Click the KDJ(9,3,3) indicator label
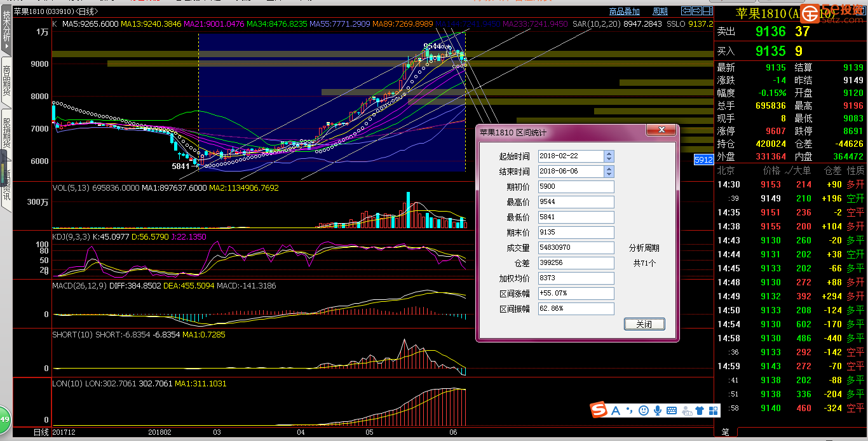This screenshot has width=868, height=441. tap(71, 236)
